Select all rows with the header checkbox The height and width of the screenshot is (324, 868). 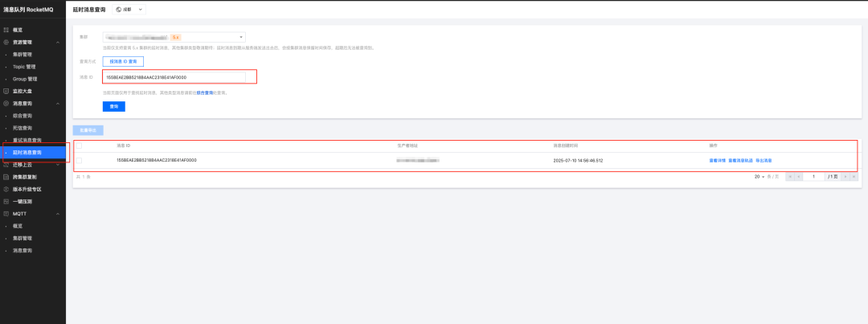[x=79, y=146]
